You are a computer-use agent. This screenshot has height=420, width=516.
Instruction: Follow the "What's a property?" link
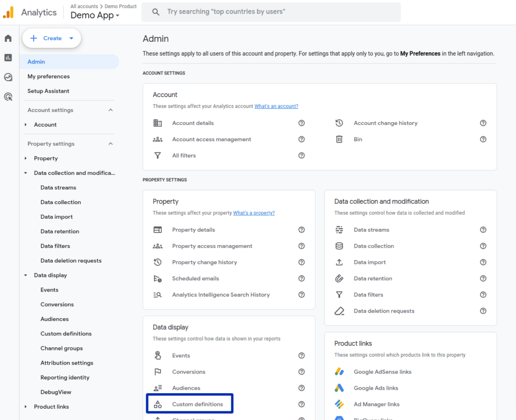[254, 213]
